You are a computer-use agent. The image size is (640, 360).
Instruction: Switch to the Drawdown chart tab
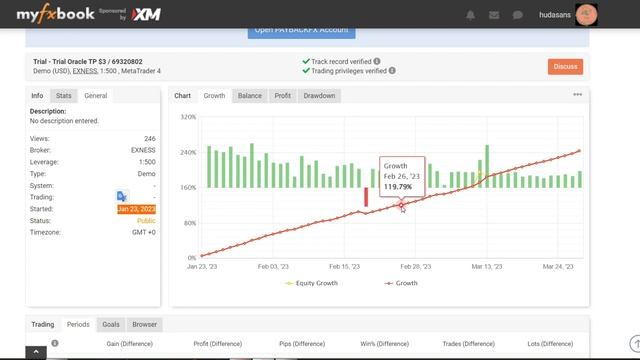coord(319,96)
